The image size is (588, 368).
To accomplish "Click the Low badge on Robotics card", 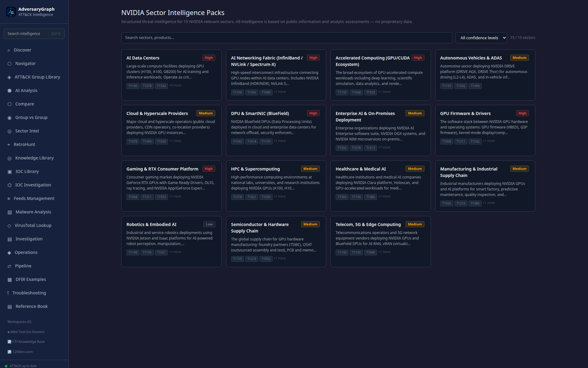I will click(209, 224).
